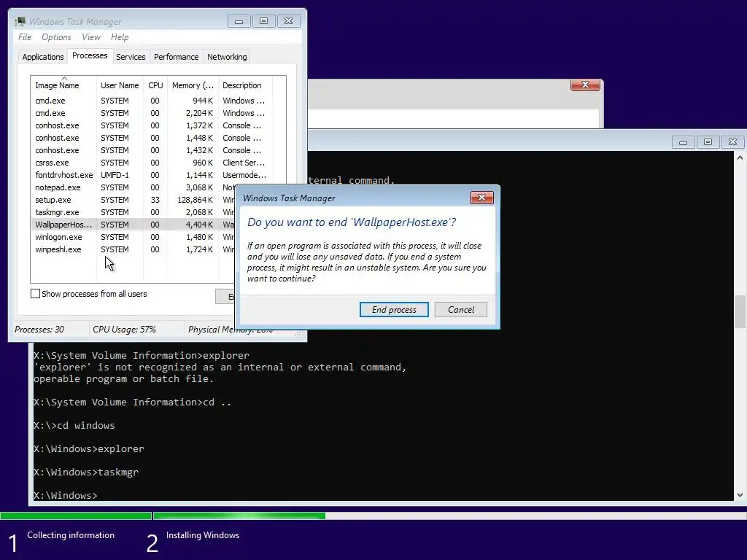Open the View menu in Task Manager
This screenshot has width=747, height=560.
coord(91,37)
